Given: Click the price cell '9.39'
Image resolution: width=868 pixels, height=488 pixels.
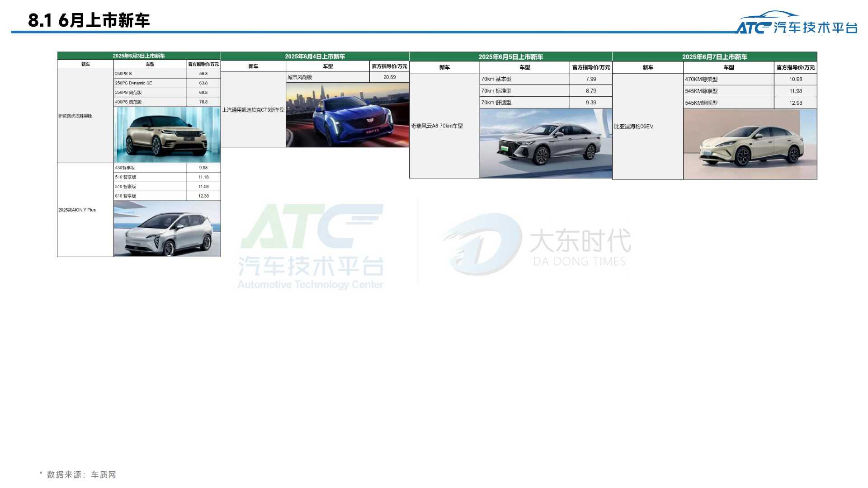Looking at the screenshot, I should (591, 103).
